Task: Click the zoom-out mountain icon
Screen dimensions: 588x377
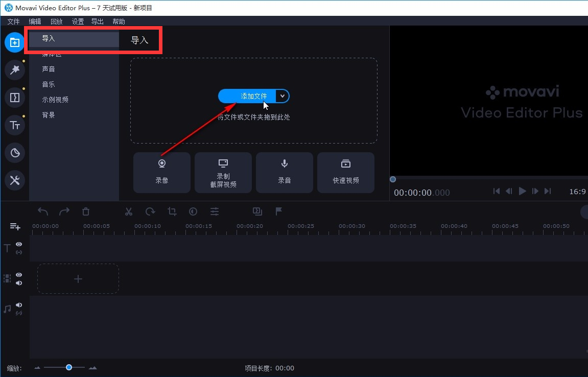Action: point(37,368)
